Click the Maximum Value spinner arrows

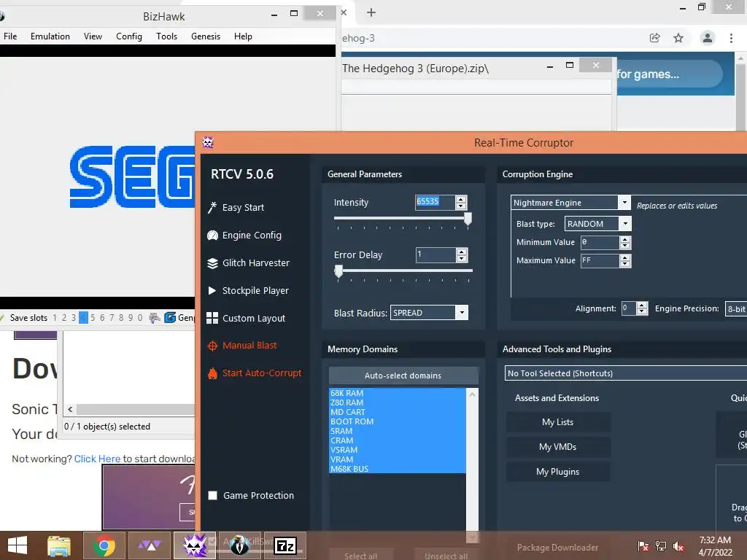click(625, 260)
